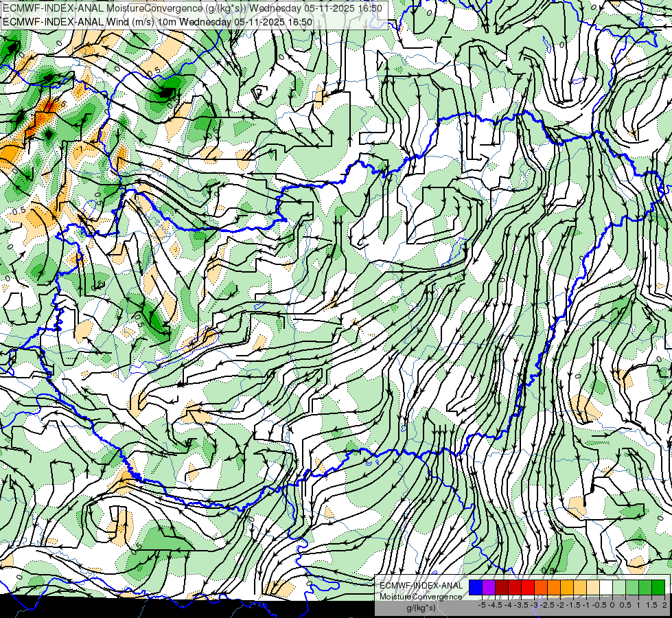Select the blue legend swatch below -5
The image size is (672, 618).
pyautogui.click(x=476, y=588)
